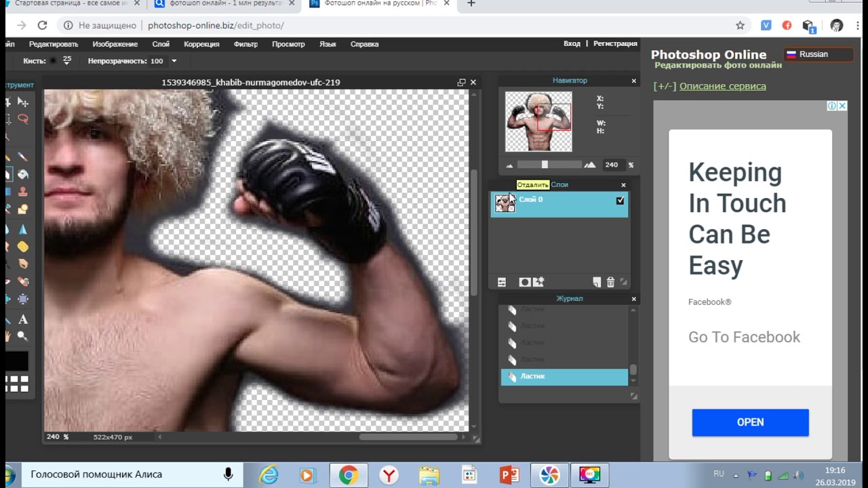Open the Коррекция menu
Viewport: 868px width, 488px height.
pos(201,44)
